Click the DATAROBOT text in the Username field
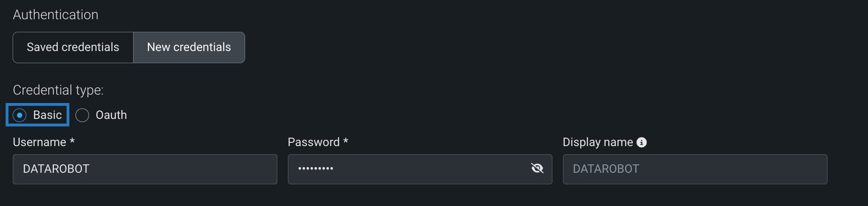868x206 pixels. click(56, 169)
